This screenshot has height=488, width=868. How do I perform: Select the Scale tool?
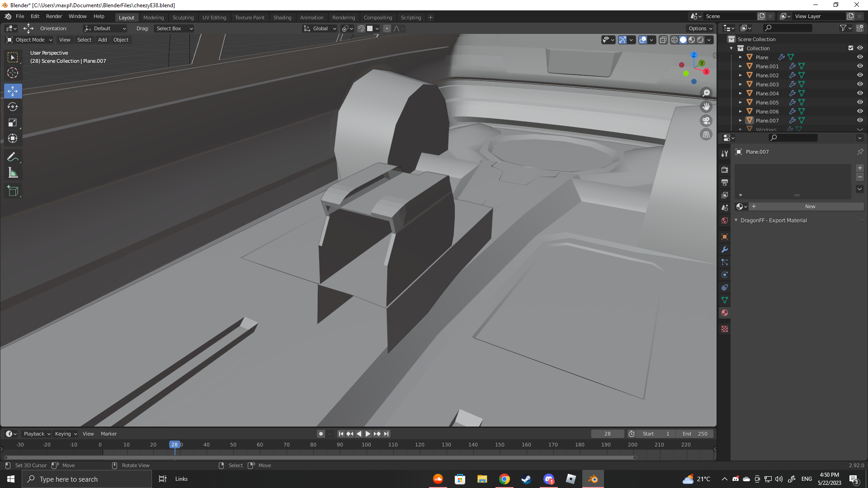(x=13, y=123)
